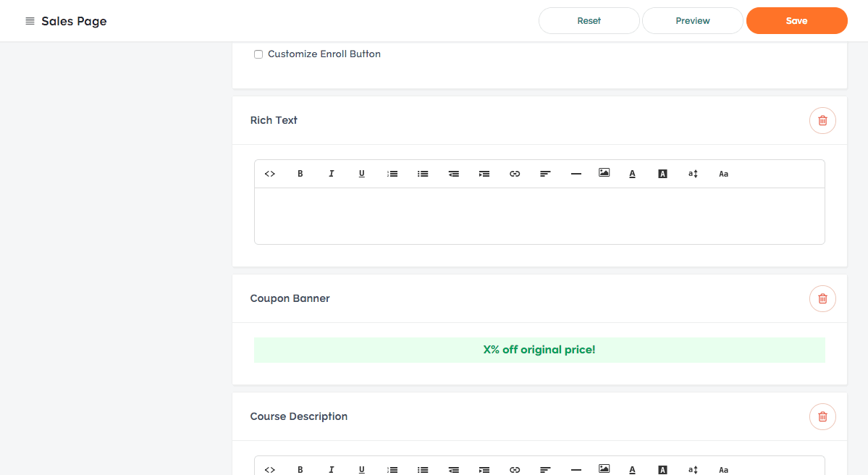Image resolution: width=868 pixels, height=475 pixels.
Task: Delete the Course Description section
Action: pos(822,416)
